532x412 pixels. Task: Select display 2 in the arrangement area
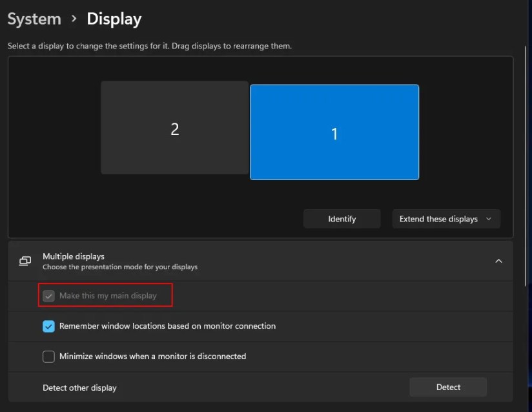coord(174,129)
